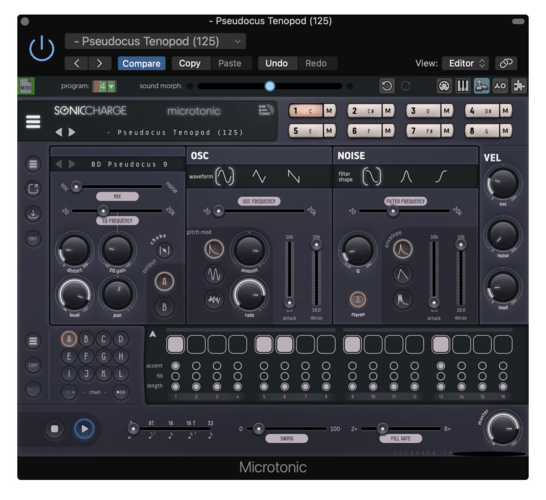Select pattern F
The width and height of the screenshot is (546, 500).
click(x=86, y=356)
